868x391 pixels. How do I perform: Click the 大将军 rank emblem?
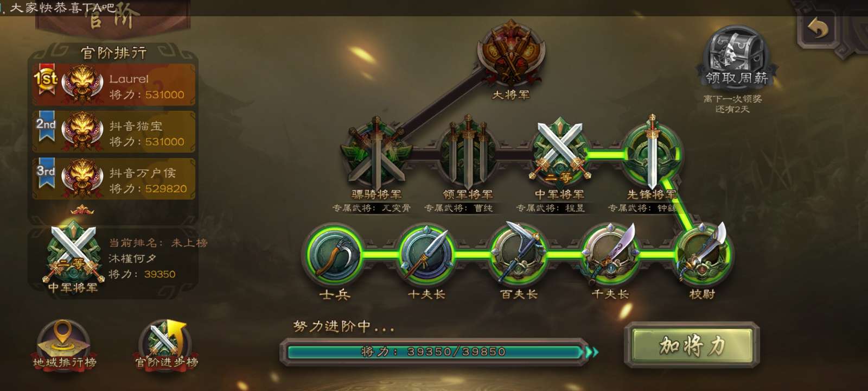(x=510, y=54)
